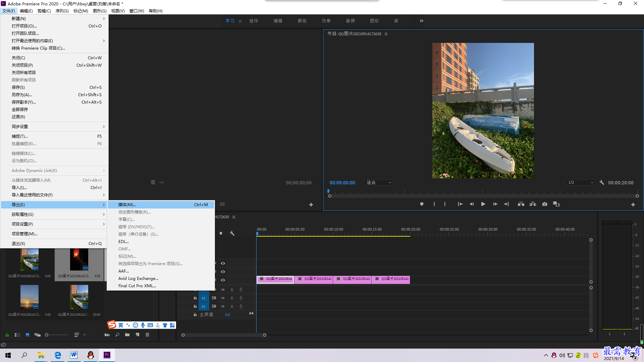The height and width of the screenshot is (362, 644).
Task: Choose EDL... export option
Action: 161,242
